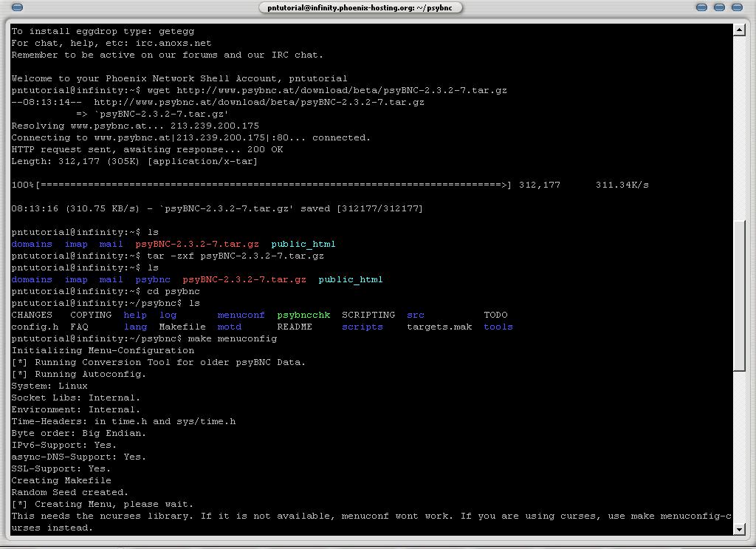The height and width of the screenshot is (549, 756).
Task: Click the blue psybnc directory in home listing
Action: 153,280
